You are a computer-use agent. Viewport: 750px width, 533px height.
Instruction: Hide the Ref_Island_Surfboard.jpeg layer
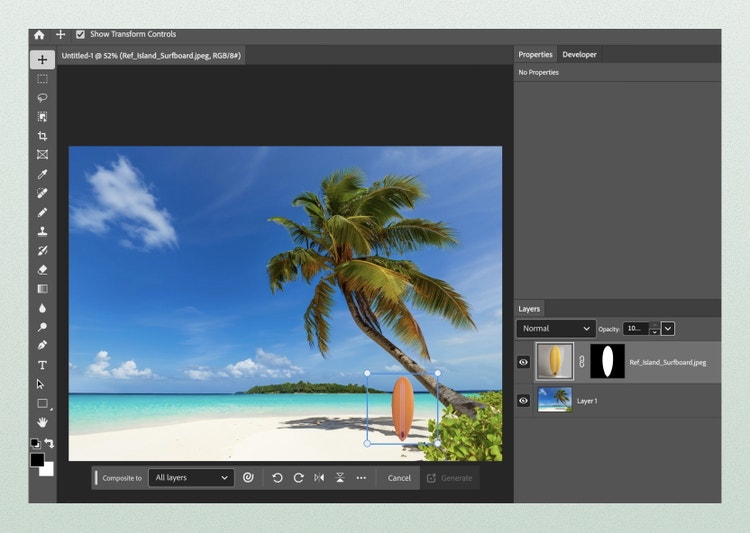pos(523,362)
